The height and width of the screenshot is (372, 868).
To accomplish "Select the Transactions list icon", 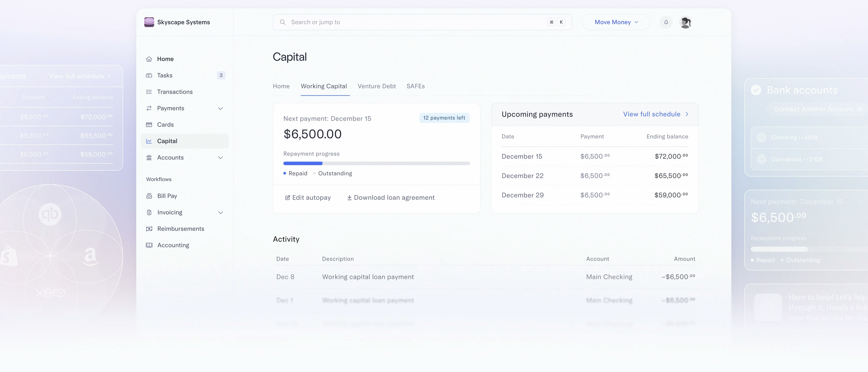I will (149, 92).
